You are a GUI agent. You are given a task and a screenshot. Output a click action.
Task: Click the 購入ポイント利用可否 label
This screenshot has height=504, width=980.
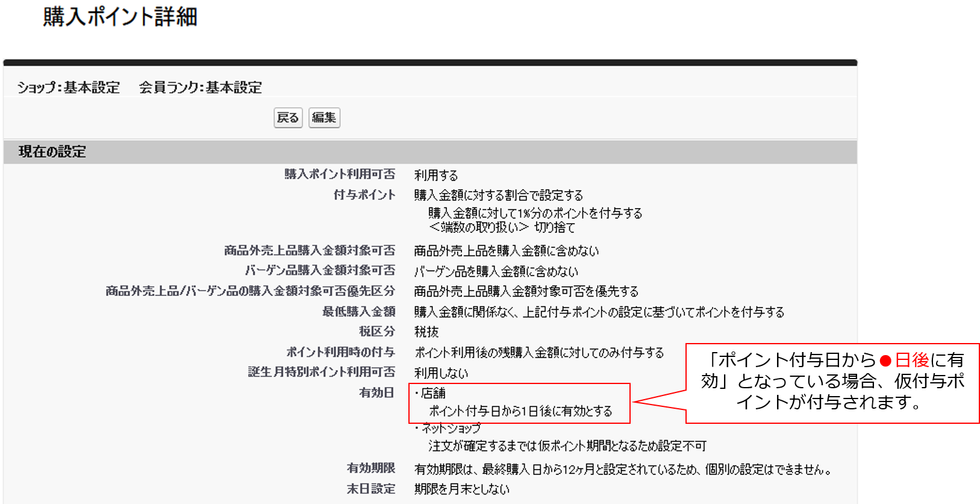pyautogui.click(x=340, y=174)
